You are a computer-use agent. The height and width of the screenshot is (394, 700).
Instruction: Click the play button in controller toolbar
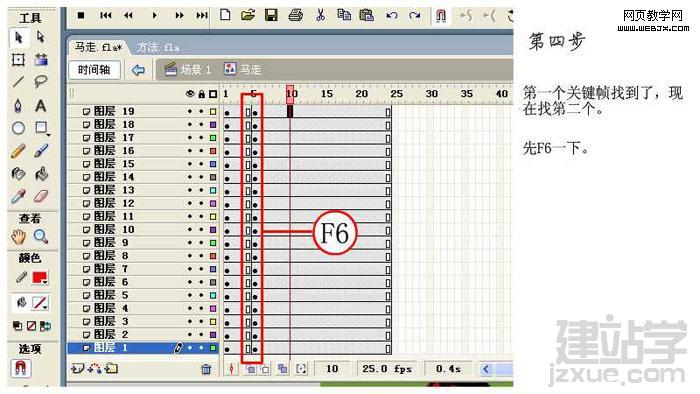154,16
